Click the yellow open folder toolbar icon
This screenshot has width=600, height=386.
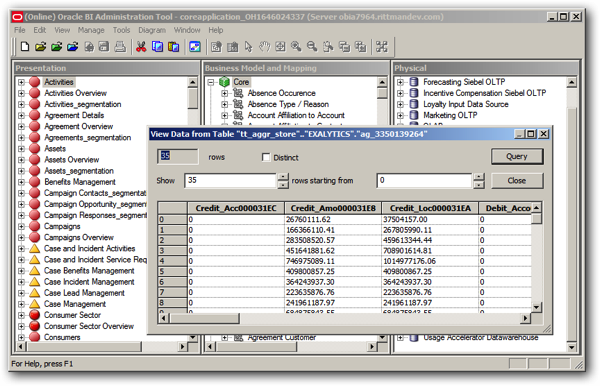tap(41, 47)
